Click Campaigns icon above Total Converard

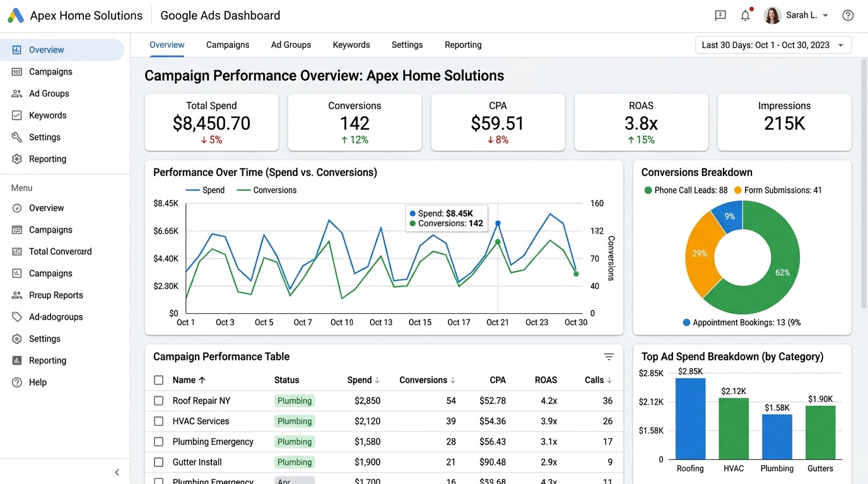click(17, 230)
